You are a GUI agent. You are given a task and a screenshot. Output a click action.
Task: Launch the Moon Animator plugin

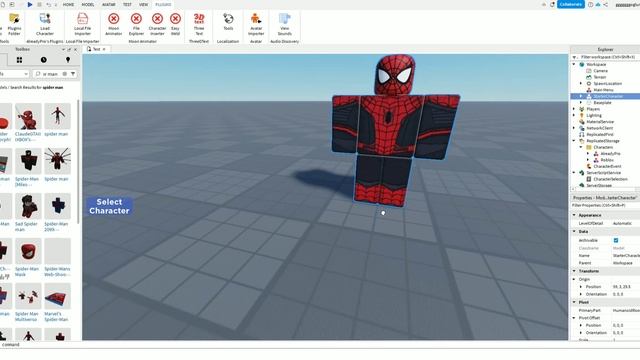(114, 24)
